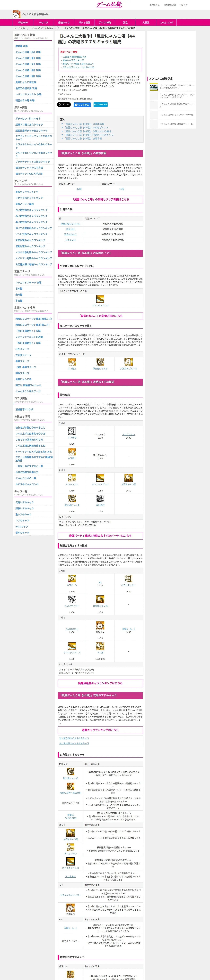Click ネコ忍者 icon in 最強編成

[x=72, y=431]
